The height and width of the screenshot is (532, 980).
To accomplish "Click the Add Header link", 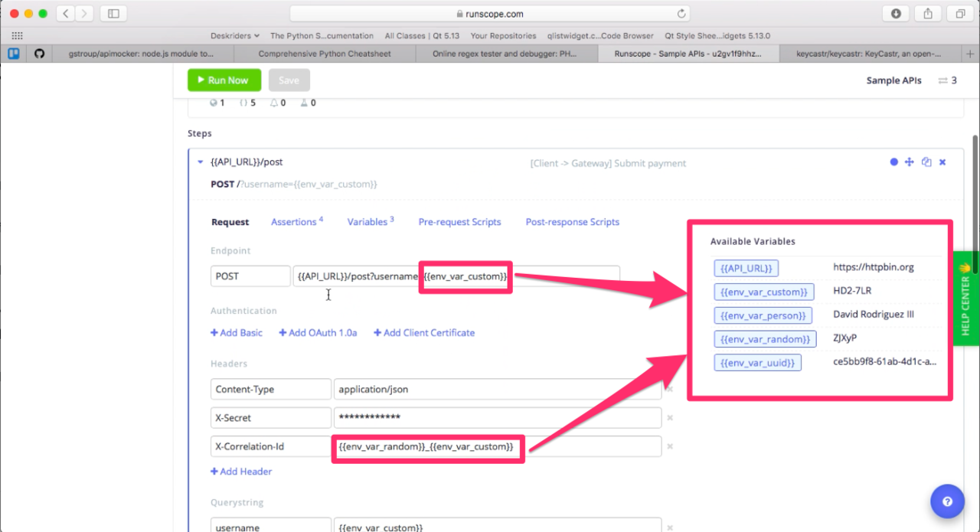I will click(241, 472).
